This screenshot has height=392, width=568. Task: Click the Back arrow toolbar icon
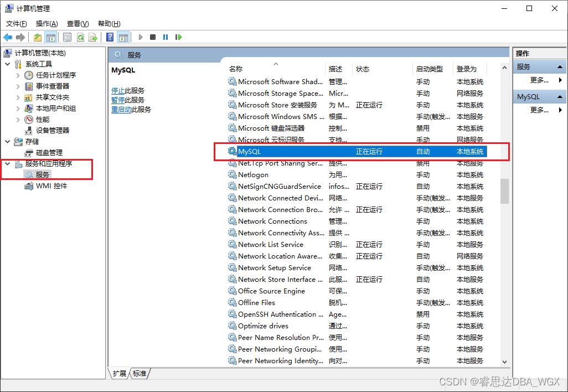coord(8,37)
